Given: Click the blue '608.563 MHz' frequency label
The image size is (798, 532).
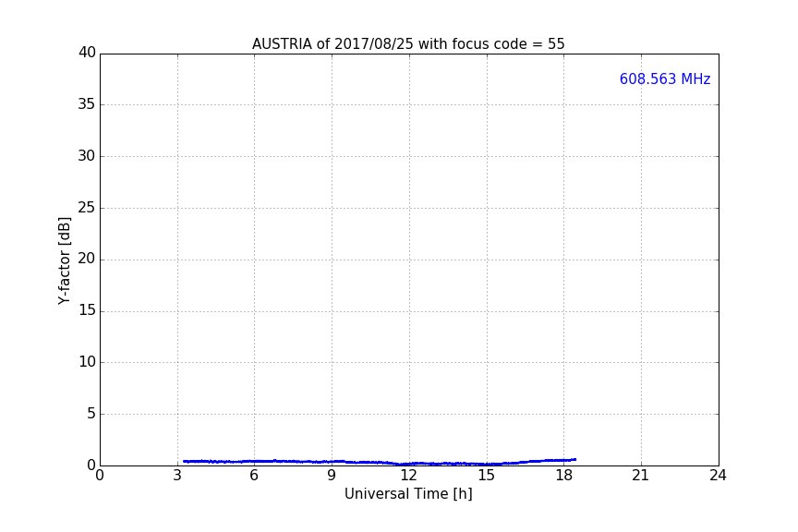Looking at the screenshot, I should click(x=665, y=79).
